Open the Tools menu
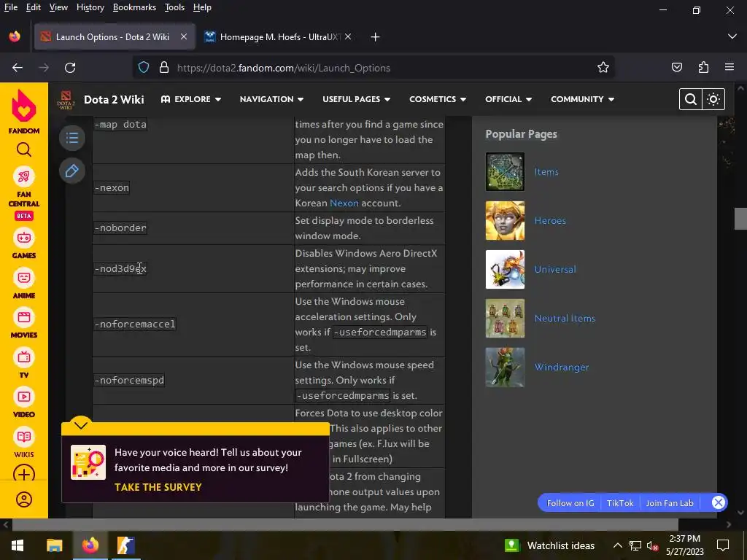The image size is (747, 560). (174, 7)
